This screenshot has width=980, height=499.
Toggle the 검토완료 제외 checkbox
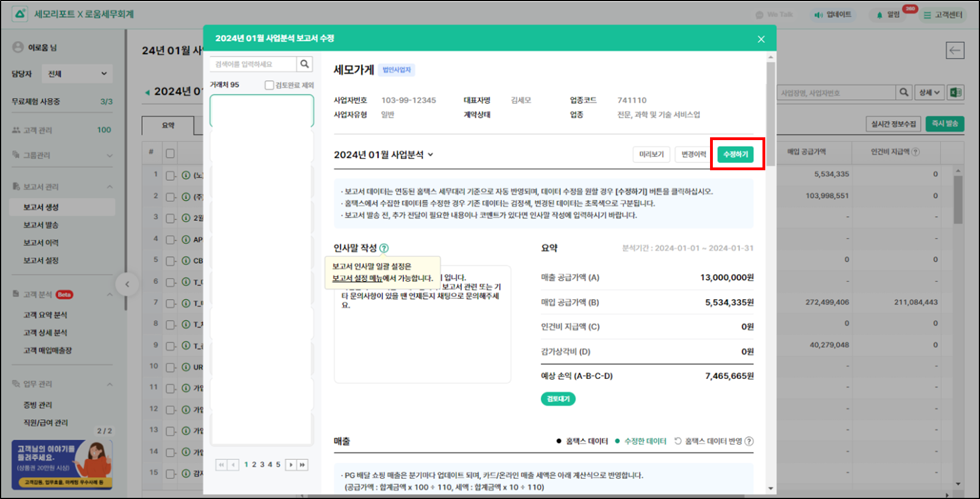[269, 85]
